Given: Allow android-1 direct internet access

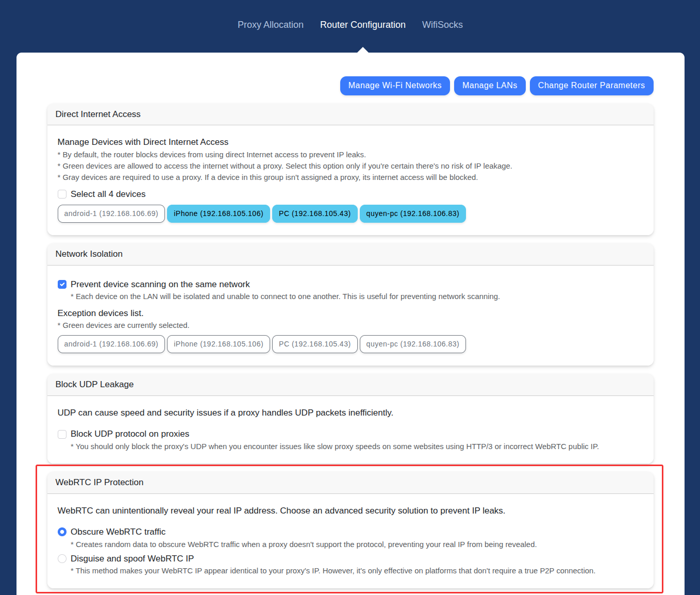Looking at the screenshot, I should (x=111, y=214).
